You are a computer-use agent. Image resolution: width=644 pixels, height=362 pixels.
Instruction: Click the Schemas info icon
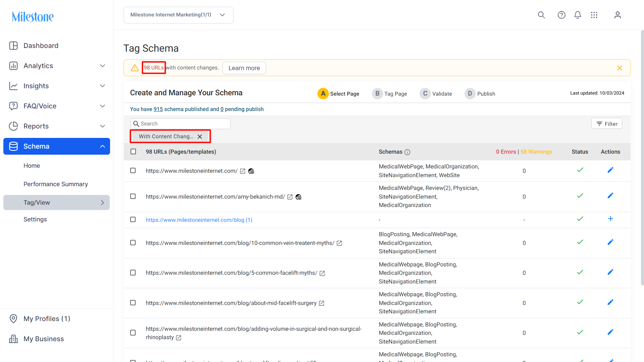tap(407, 152)
